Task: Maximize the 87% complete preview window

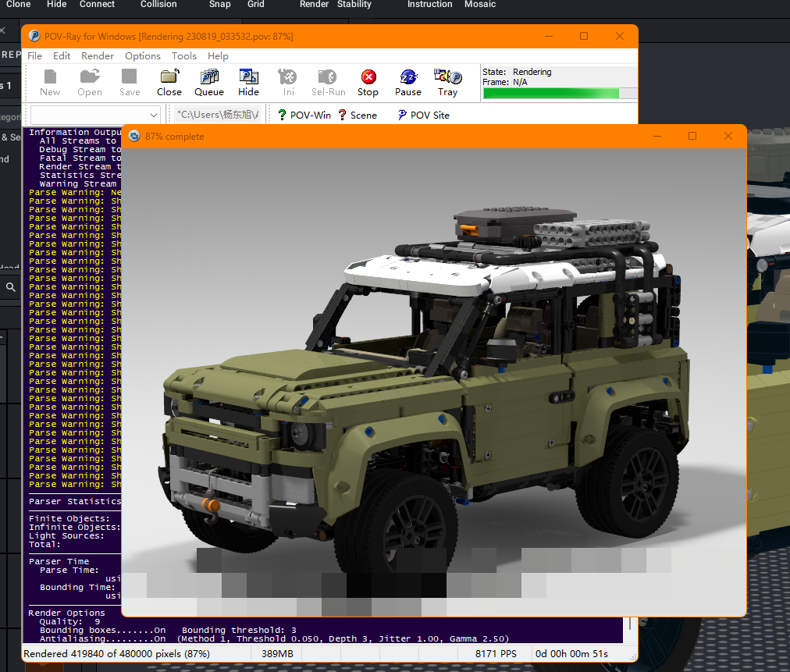Action: tap(692, 136)
